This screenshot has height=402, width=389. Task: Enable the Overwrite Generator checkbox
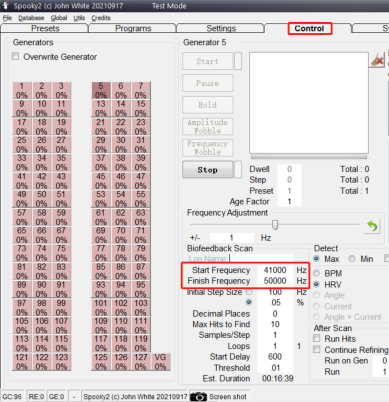pyautogui.click(x=15, y=56)
